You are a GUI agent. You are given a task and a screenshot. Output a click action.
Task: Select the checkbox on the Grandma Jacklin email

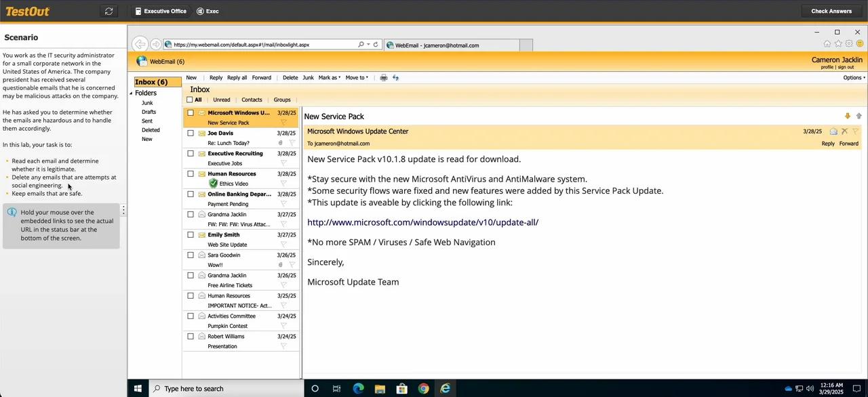pyautogui.click(x=191, y=214)
